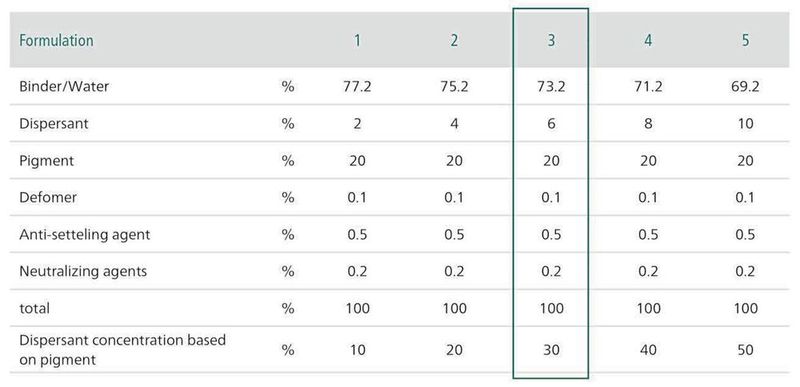Click the Formulation header label
This screenshot has height=387, width=800.
pos(56,41)
